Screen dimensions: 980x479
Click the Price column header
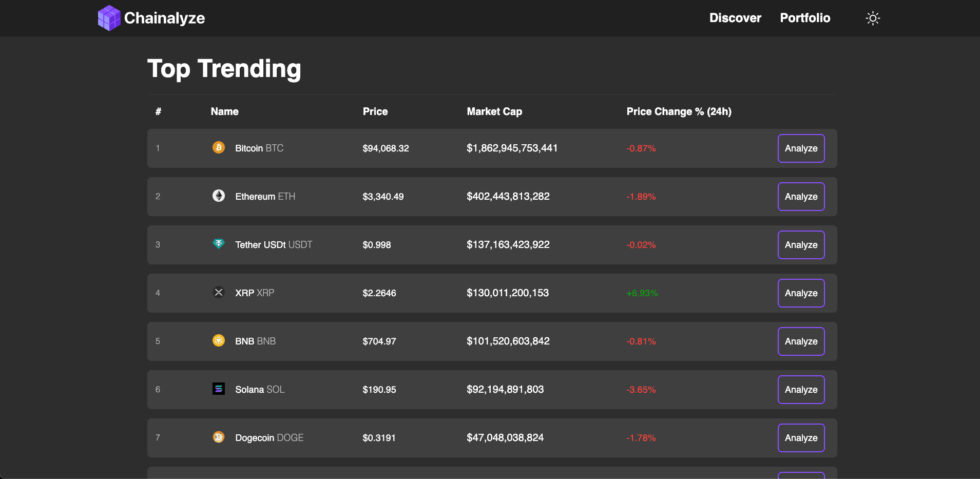(x=375, y=111)
